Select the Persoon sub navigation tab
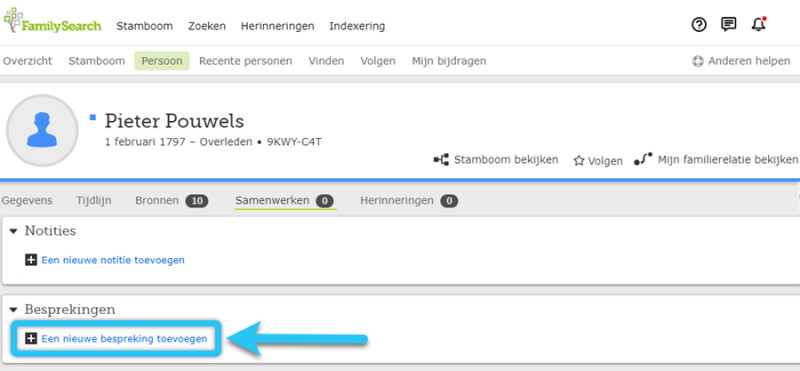 [162, 61]
